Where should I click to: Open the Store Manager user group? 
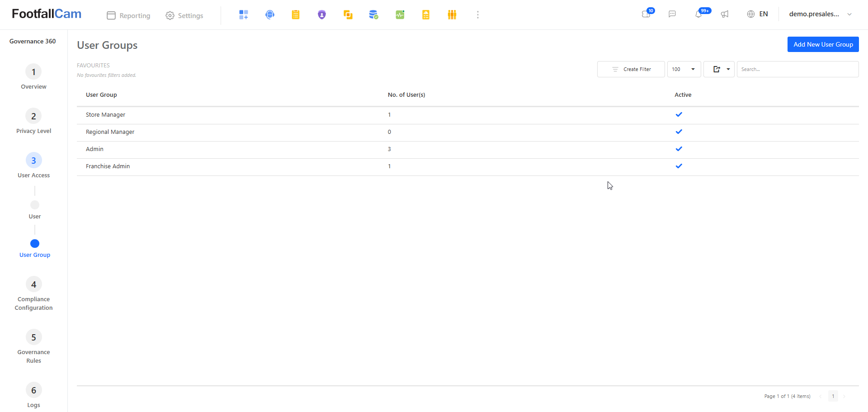click(x=105, y=115)
